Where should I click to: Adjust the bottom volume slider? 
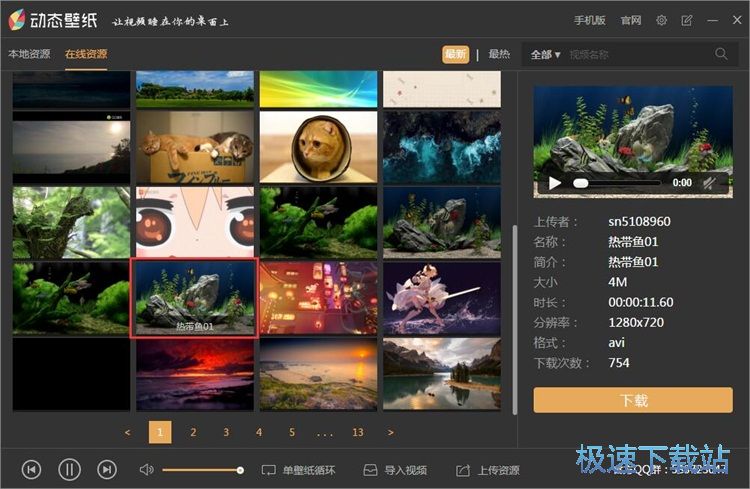point(202,470)
